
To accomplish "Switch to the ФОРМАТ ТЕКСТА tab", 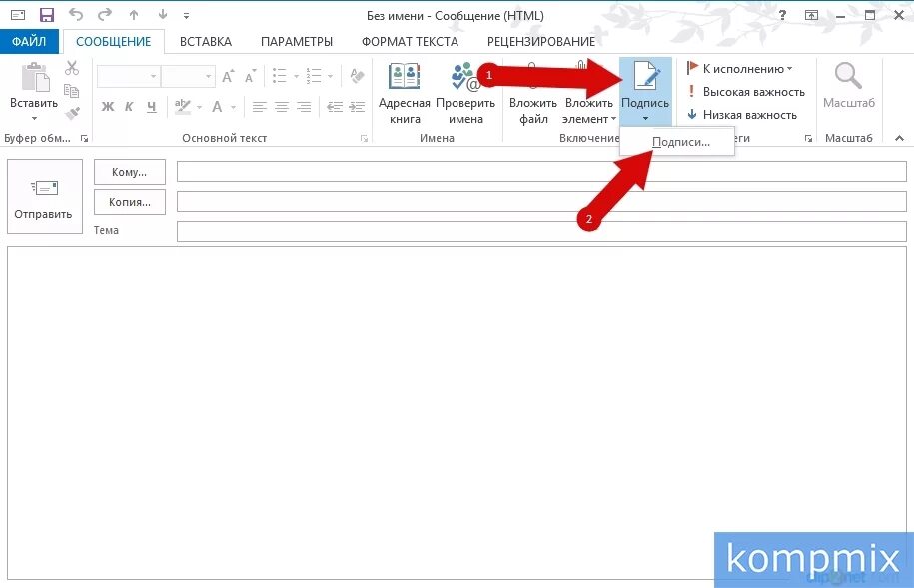I will (410, 41).
